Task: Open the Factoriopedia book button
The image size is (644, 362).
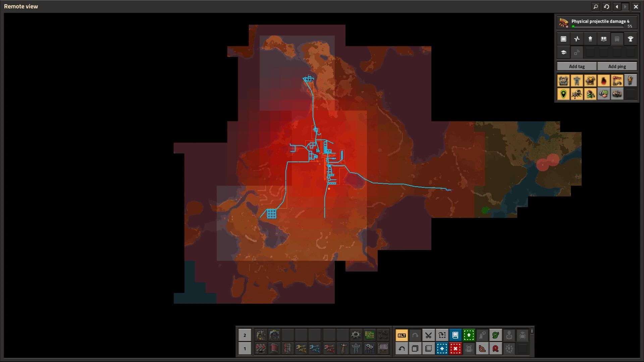Action: coord(604,39)
